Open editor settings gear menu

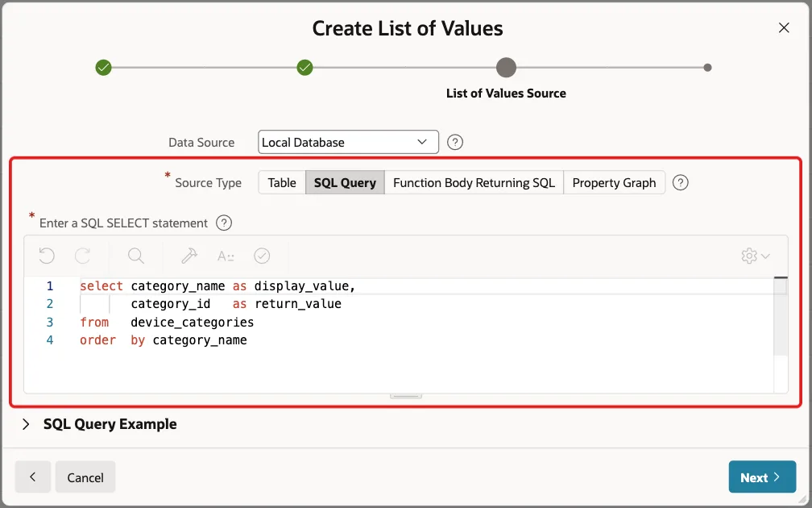[756, 256]
